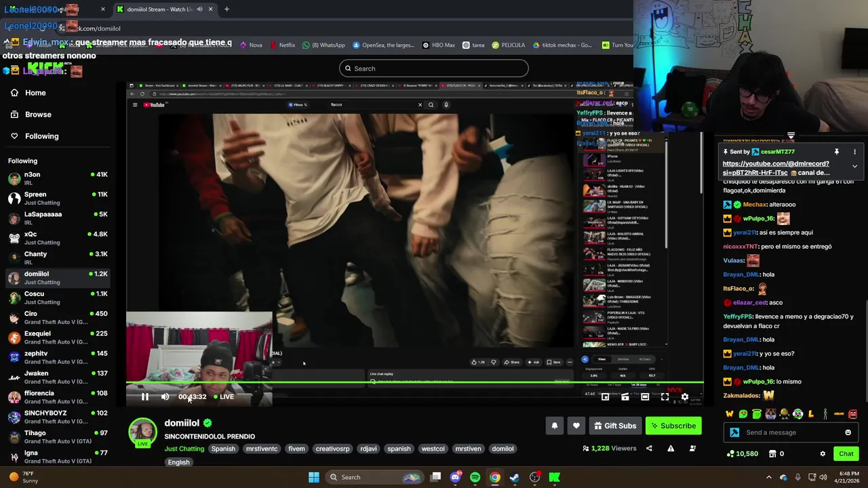Image resolution: width=868 pixels, height=488 pixels.
Task: Click the Send a message input
Action: [791, 432]
